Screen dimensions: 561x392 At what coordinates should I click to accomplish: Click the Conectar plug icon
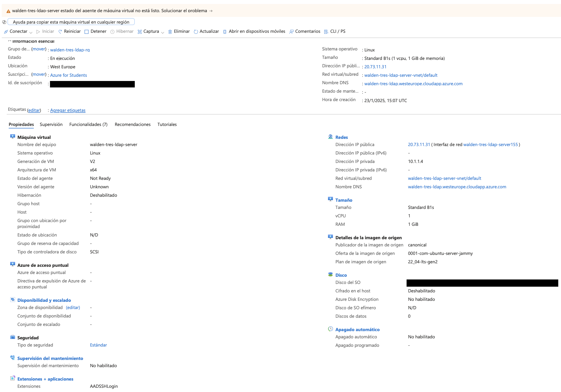pyautogui.click(x=6, y=32)
